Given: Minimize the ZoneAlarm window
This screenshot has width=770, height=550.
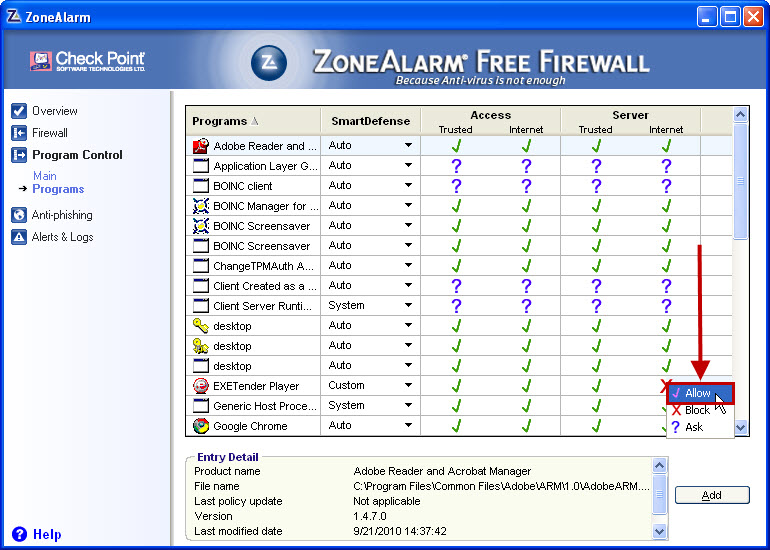Looking at the screenshot, I should (x=707, y=17).
